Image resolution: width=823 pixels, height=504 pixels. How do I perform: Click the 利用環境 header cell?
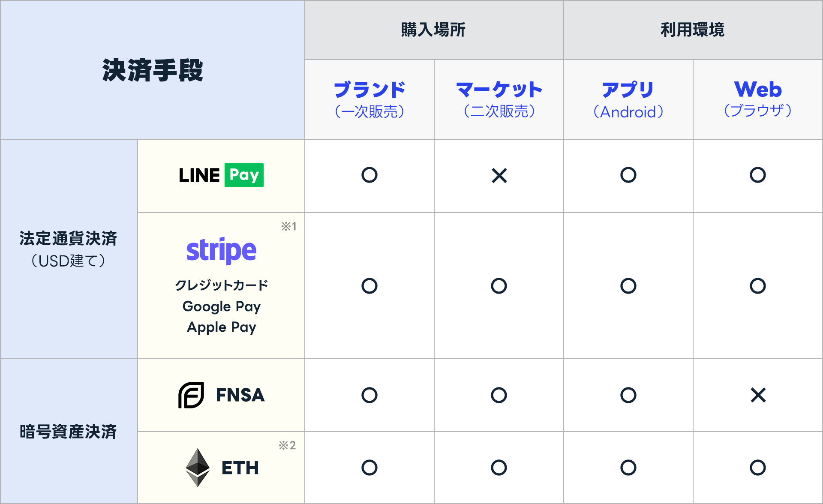[x=693, y=30]
